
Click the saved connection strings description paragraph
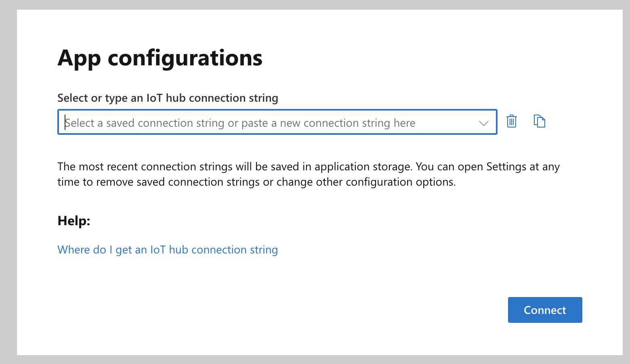point(309,174)
